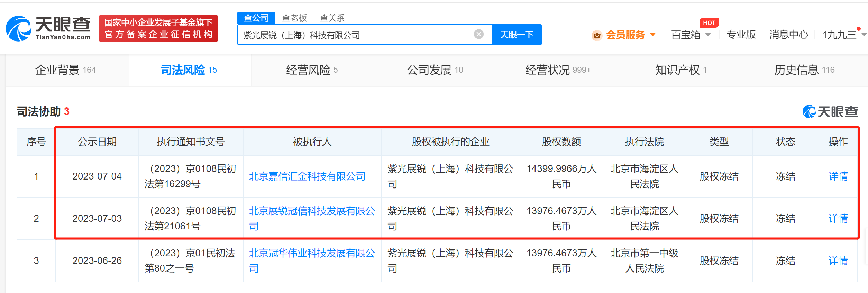Go to 专业版

click(x=741, y=35)
